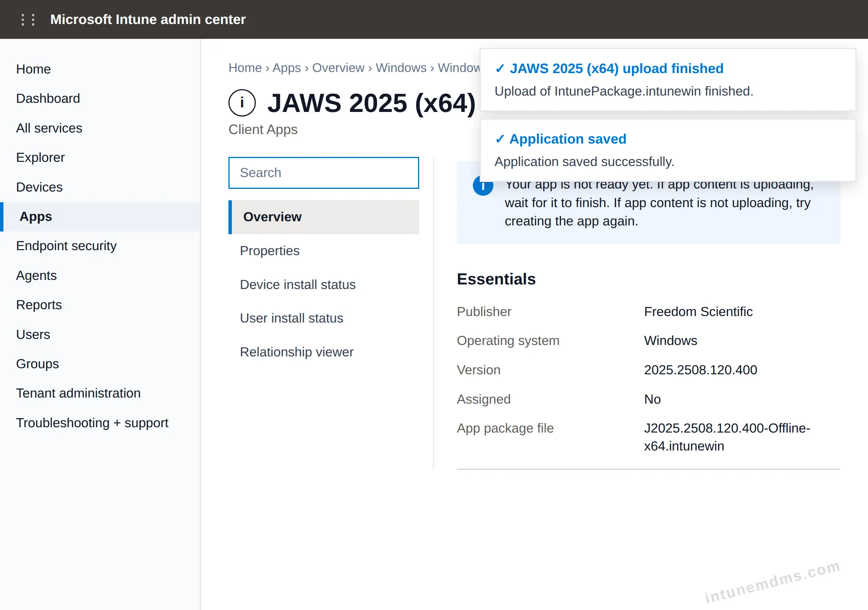Screen dimensions: 868x610
Task: Open the portal menu grip icon
Action: 28,19
